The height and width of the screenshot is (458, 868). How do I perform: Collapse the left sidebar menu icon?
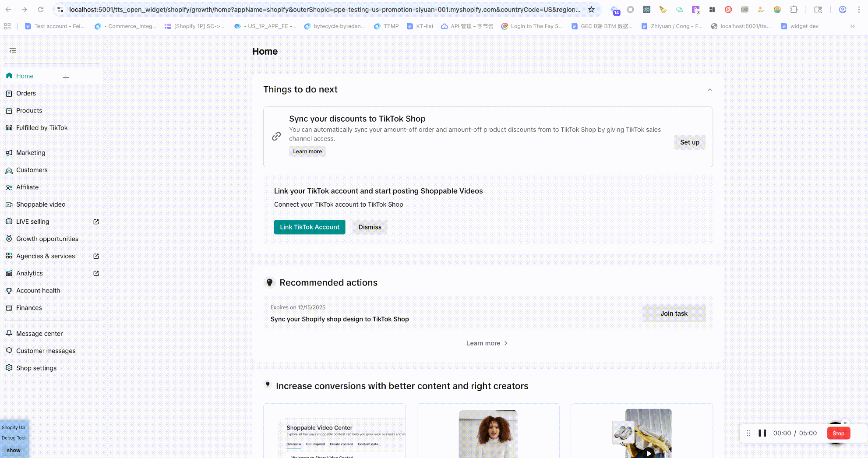(x=13, y=51)
